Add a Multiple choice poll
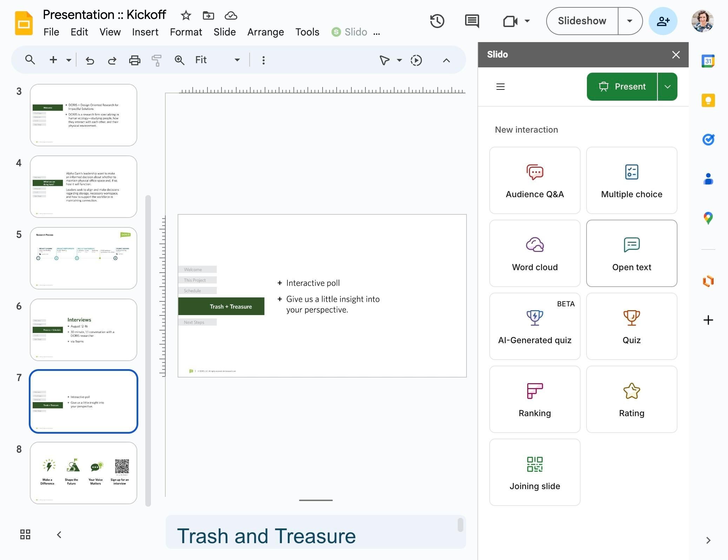This screenshot has height=560, width=728. click(x=631, y=180)
